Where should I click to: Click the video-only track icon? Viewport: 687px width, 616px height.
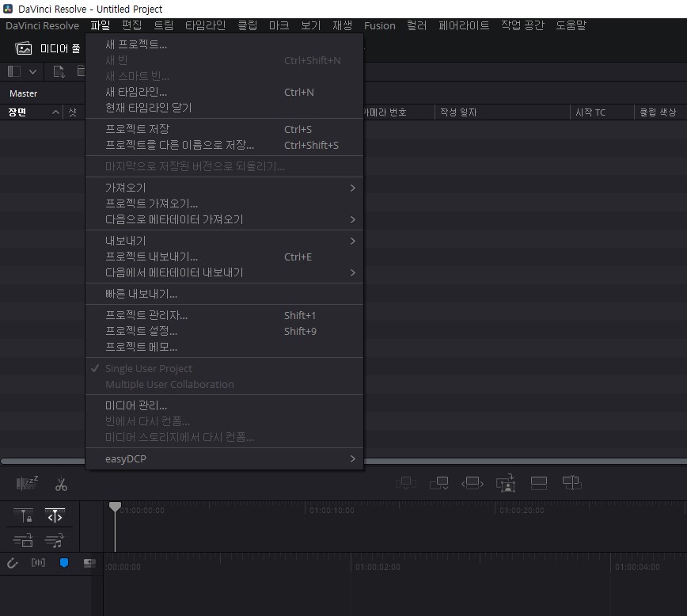[23, 540]
